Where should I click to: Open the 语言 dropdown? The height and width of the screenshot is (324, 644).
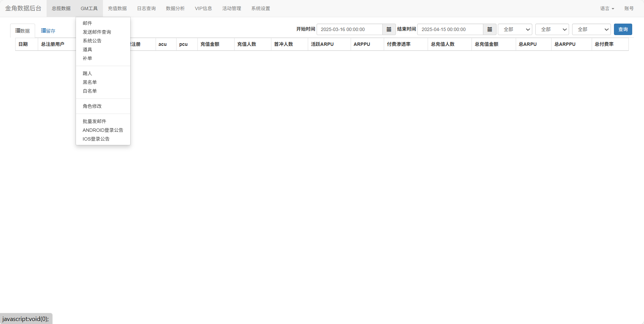pyautogui.click(x=607, y=8)
